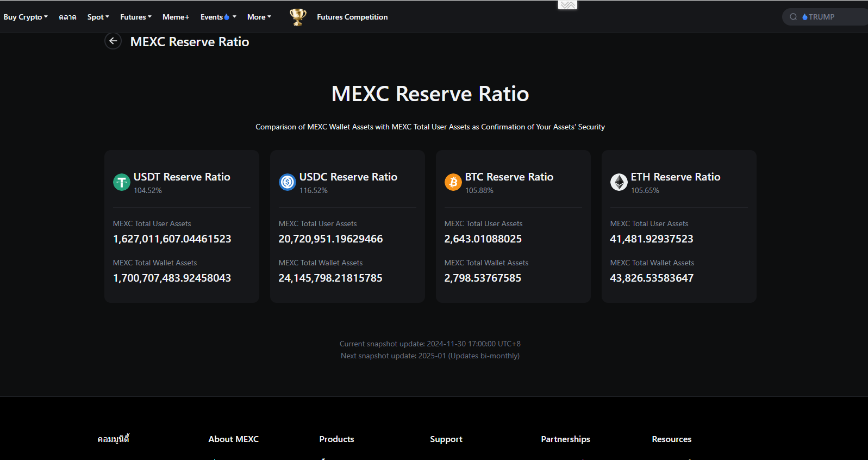Open the Meme+ menu item
This screenshot has width=868, height=460.
(x=176, y=17)
